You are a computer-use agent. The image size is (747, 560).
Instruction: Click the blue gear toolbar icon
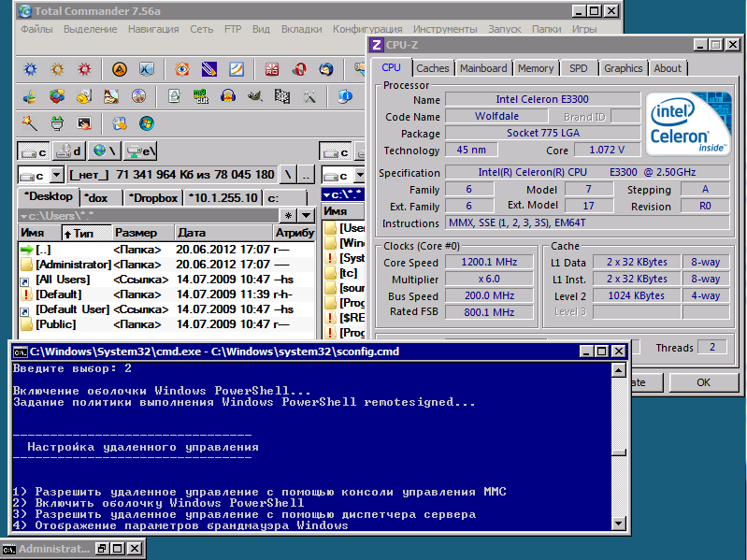(31, 69)
